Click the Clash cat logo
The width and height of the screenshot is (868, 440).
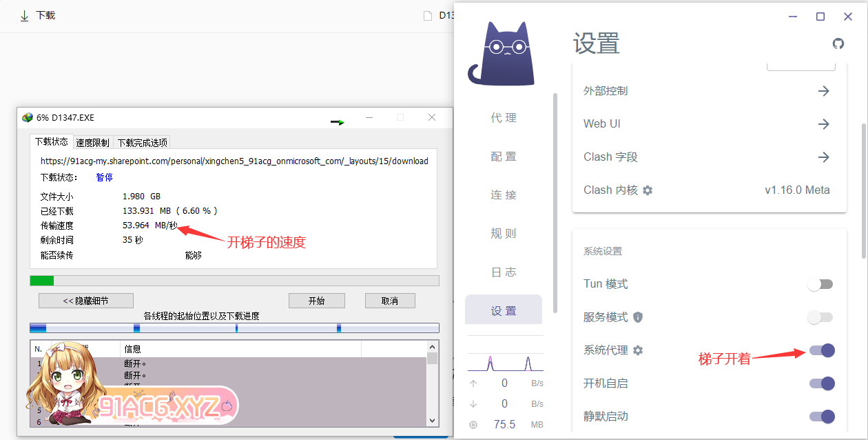[501, 54]
